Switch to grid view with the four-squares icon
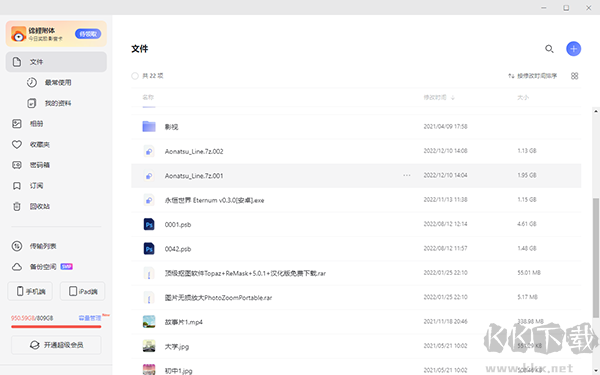This screenshot has width=600, height=375. pos(574,76)
